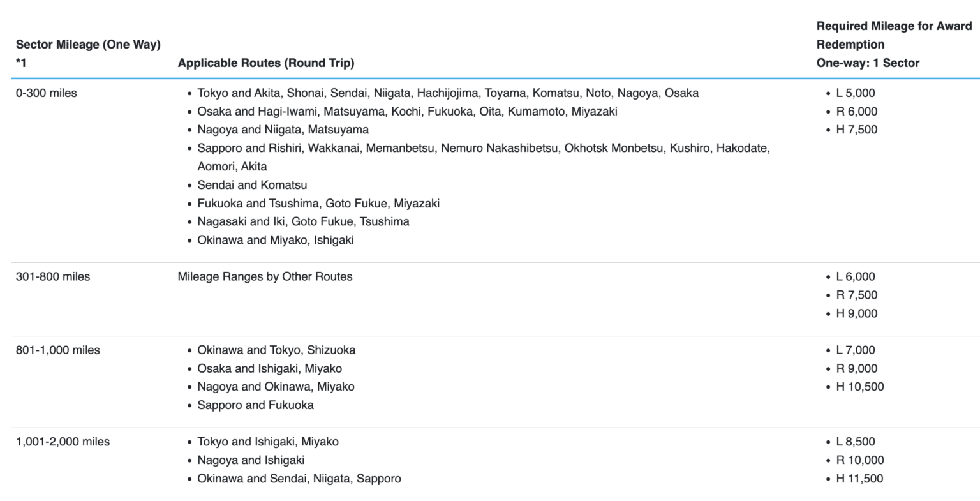Click the H 11,500 mileage value

click(x=859, y=479)
